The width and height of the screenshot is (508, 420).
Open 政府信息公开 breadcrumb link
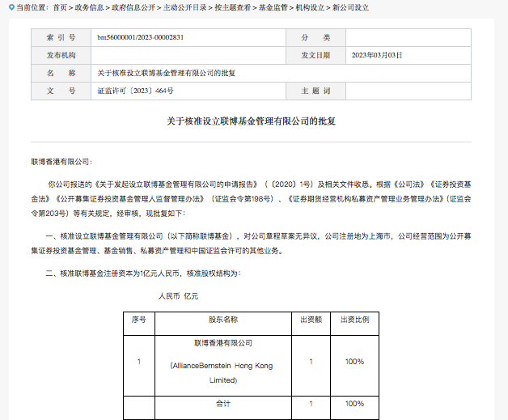click(x=133, y=7)
